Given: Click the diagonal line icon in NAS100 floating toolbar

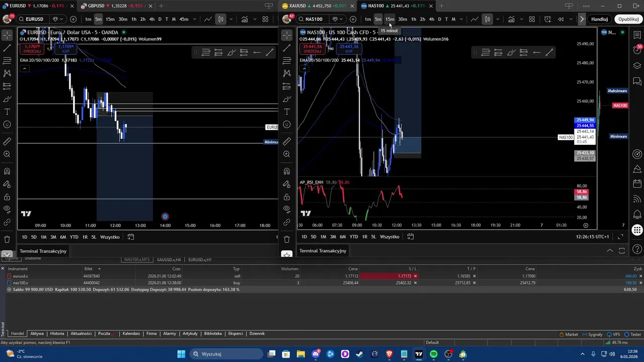Looking at the screenshot, I should click(x=549, y=52).
